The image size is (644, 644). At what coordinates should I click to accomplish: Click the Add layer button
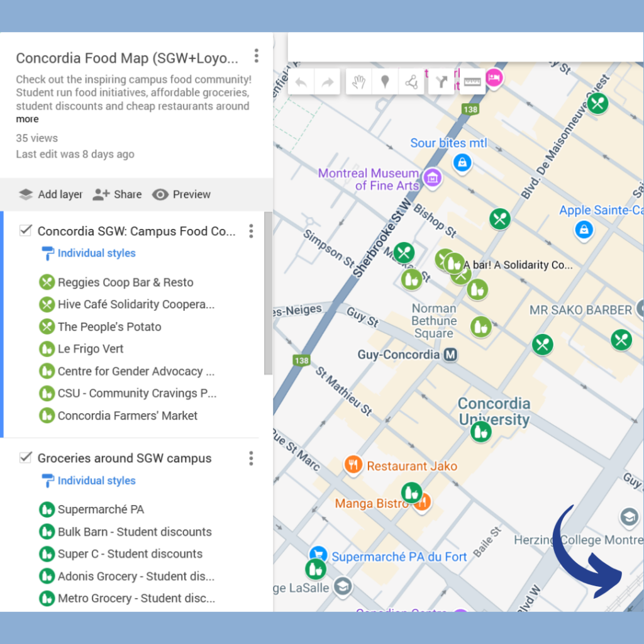[50, 194]
